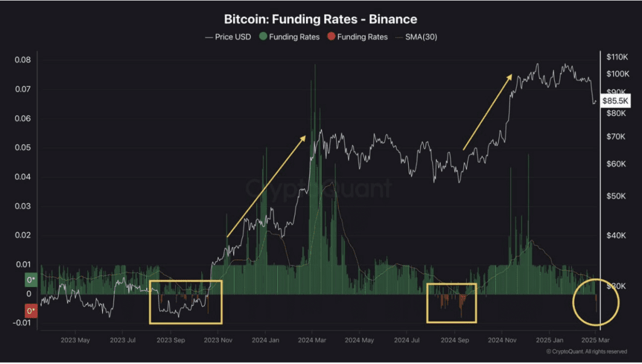Click the yellow arrow near 2024 Nov rally
Viewport: 642px width, 364px height.
[x=488, y=112]
